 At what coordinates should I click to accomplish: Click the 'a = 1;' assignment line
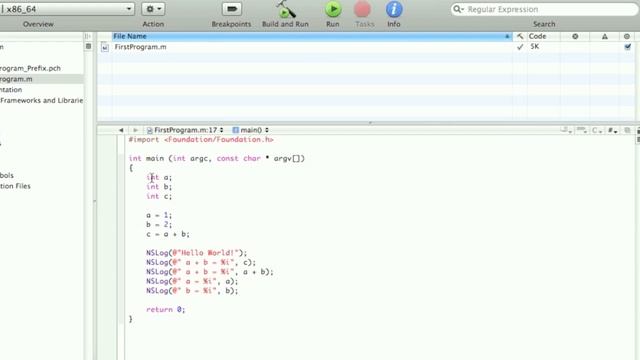coord(159,215)
